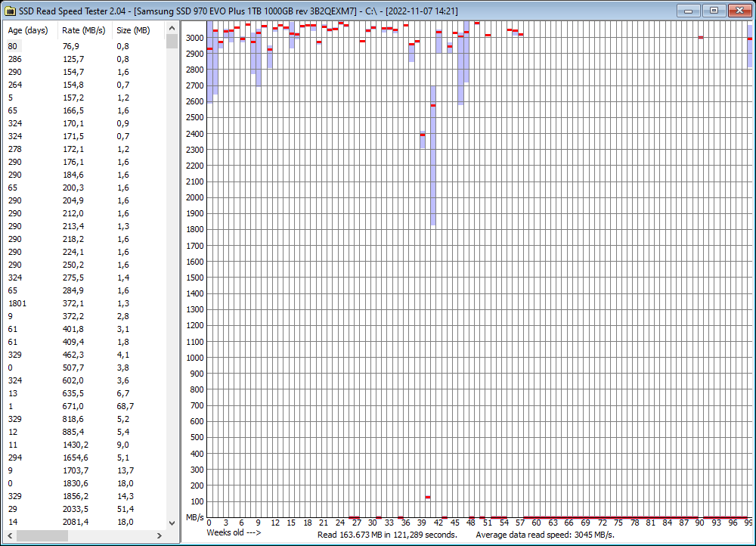Click the vertical scrollbar down arrow

(x=172, y=521)
